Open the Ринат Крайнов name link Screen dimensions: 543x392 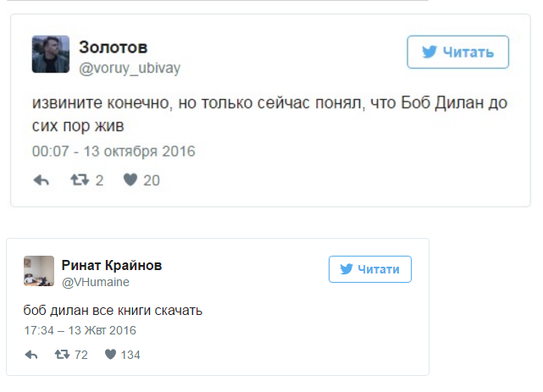tap(112, 265)
